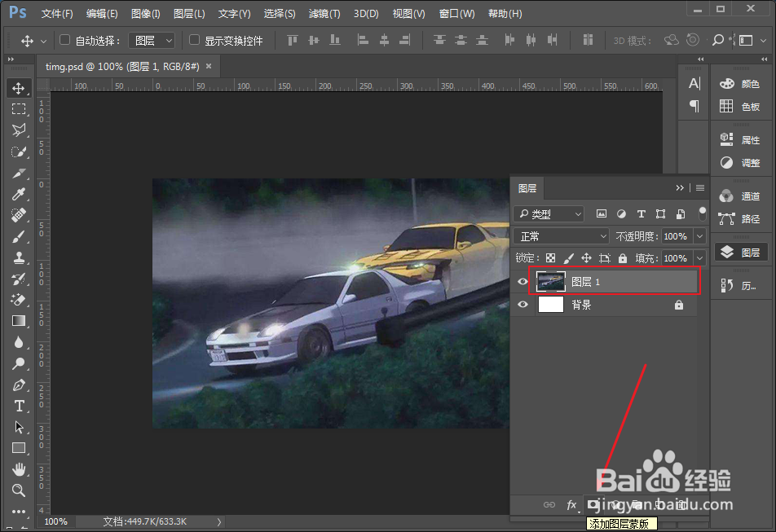Open the 图层(L) menu

pyautogui.click(x=189, y=13)
